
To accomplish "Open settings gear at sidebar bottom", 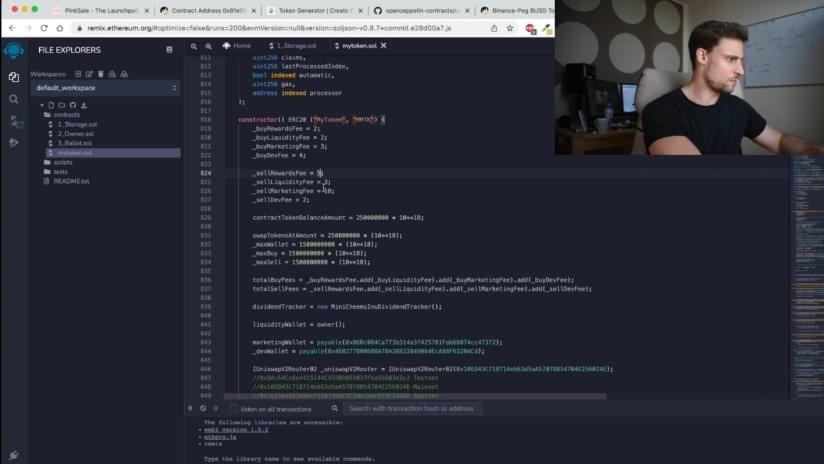I will pyautogui.click(x=13, y=455).
